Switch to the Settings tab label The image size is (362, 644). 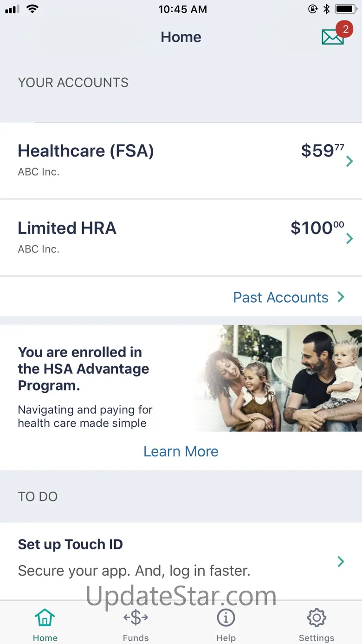[317, 637]
